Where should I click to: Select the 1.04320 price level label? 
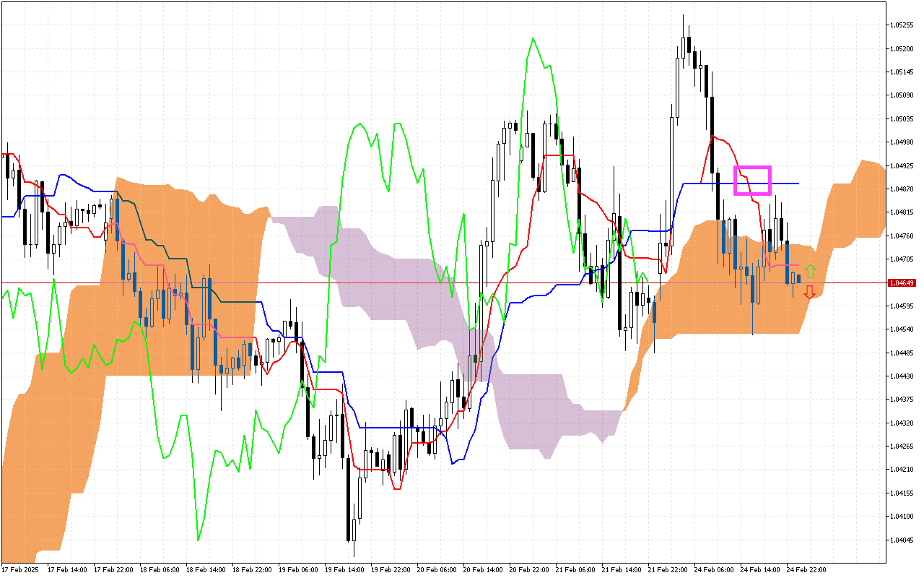point(902,423)
